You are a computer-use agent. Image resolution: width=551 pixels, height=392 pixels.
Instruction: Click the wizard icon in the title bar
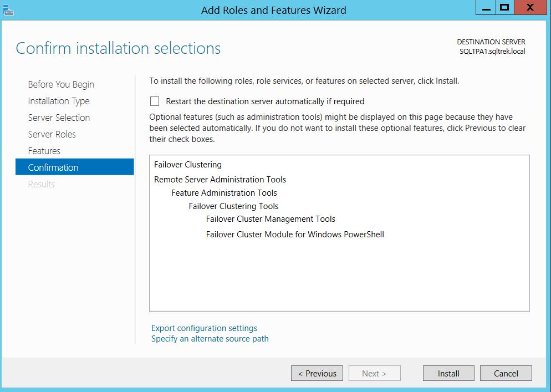(8, 9)
